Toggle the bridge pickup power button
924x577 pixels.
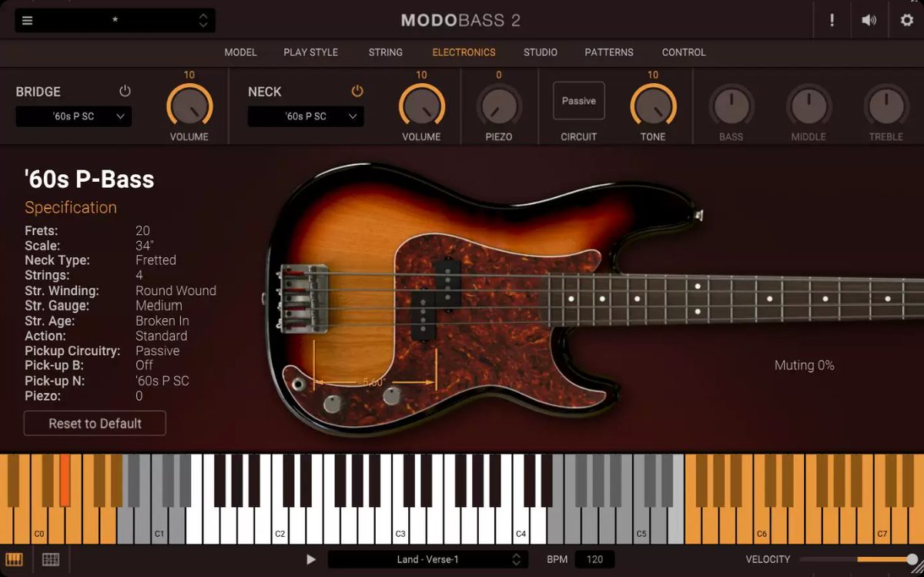(x=125, y=91)
